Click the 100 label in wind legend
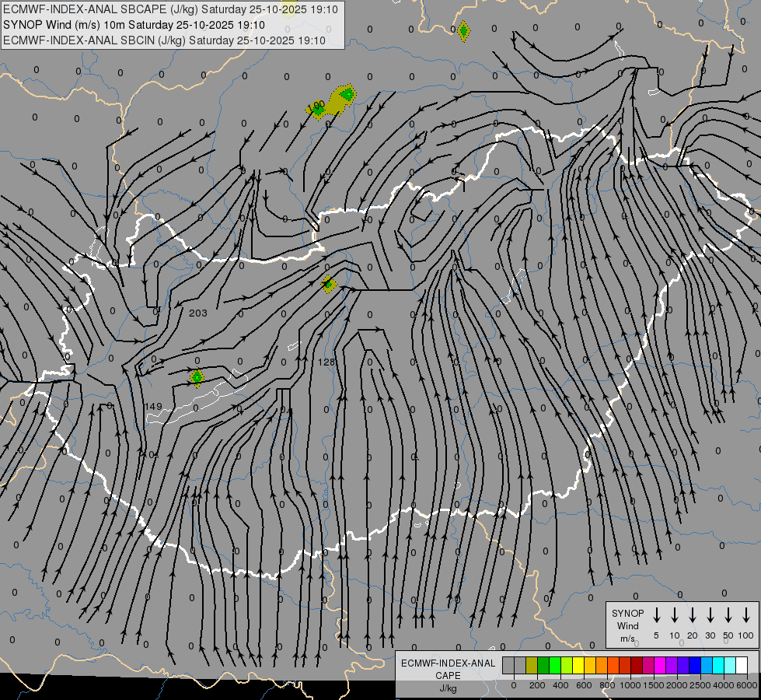 point(746,635)
